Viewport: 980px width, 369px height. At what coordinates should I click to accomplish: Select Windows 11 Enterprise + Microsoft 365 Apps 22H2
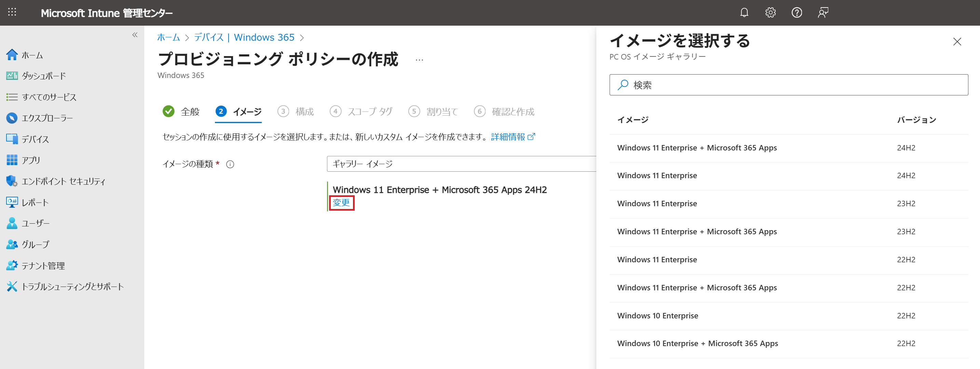click(x=789, y=288)
